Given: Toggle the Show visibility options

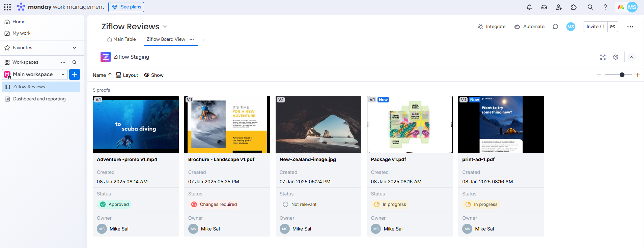Looking at the screenshot, I should click(x=154, y=75).
